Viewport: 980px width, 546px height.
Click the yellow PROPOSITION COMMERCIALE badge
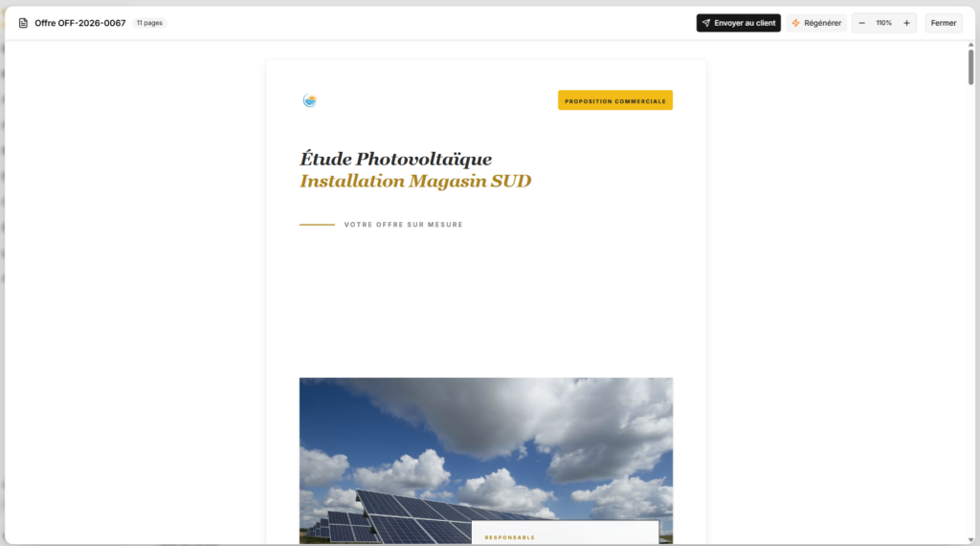615,100
